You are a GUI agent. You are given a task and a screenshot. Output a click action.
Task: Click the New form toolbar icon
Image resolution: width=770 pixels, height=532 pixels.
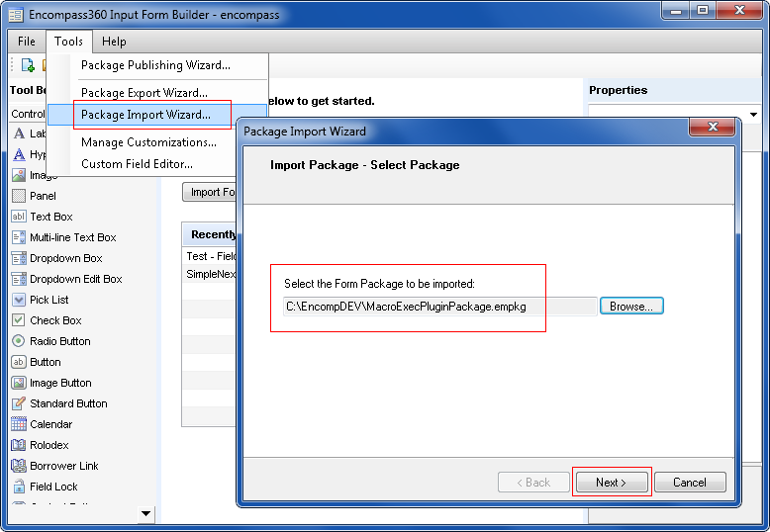point(28,65)
